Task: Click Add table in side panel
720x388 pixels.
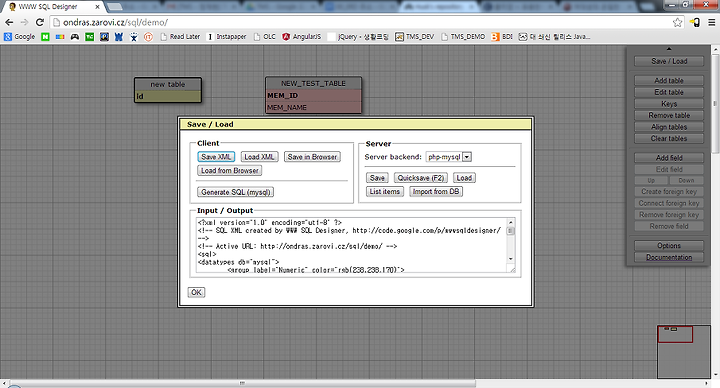Action: point(669,80)
